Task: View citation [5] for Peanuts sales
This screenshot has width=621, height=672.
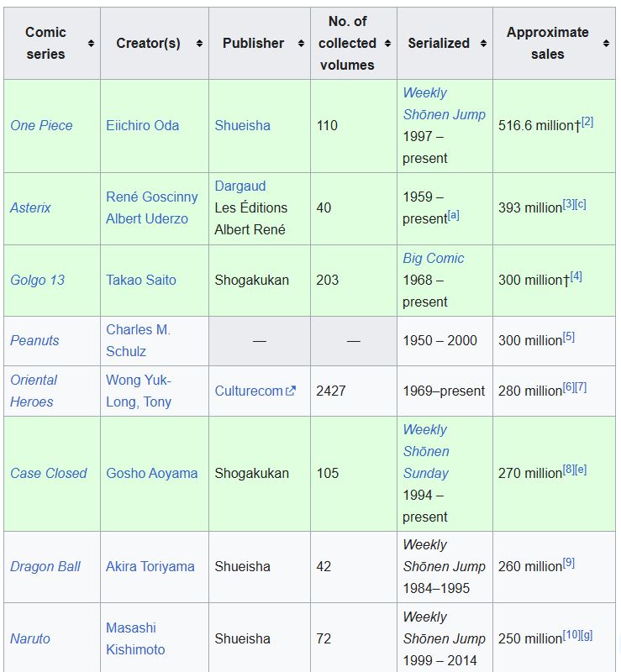Action: click(569, 337)
